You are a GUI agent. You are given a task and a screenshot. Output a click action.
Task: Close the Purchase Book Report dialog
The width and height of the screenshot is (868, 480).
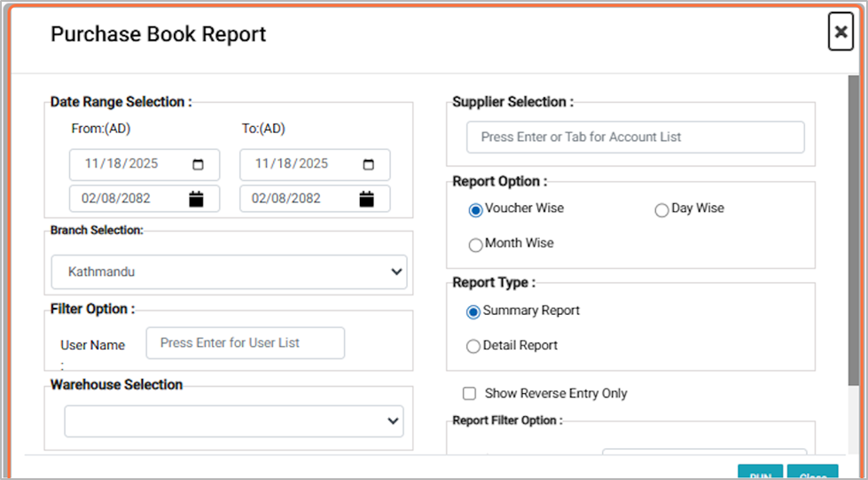(841, 33)
